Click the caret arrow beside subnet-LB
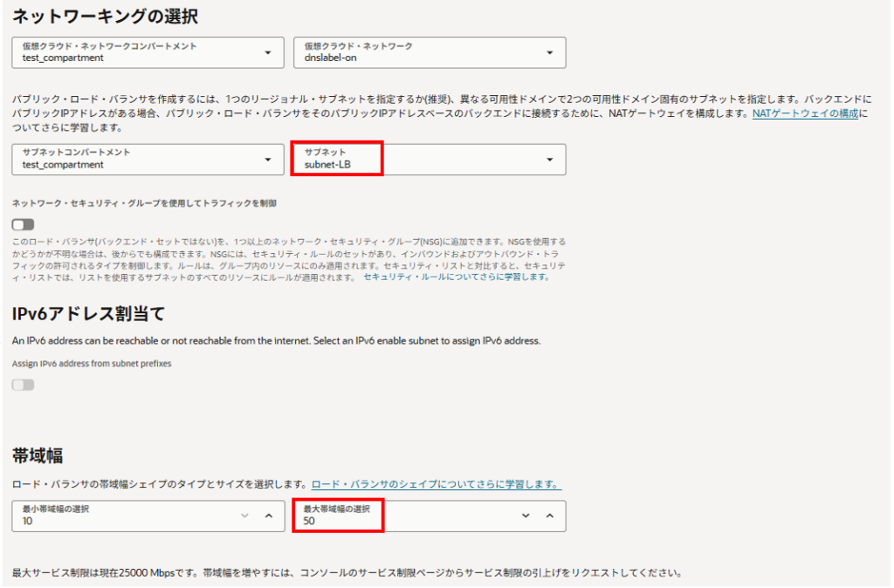Screen dimensions: 894x588 pyautogui.click(x=549, y=159)
